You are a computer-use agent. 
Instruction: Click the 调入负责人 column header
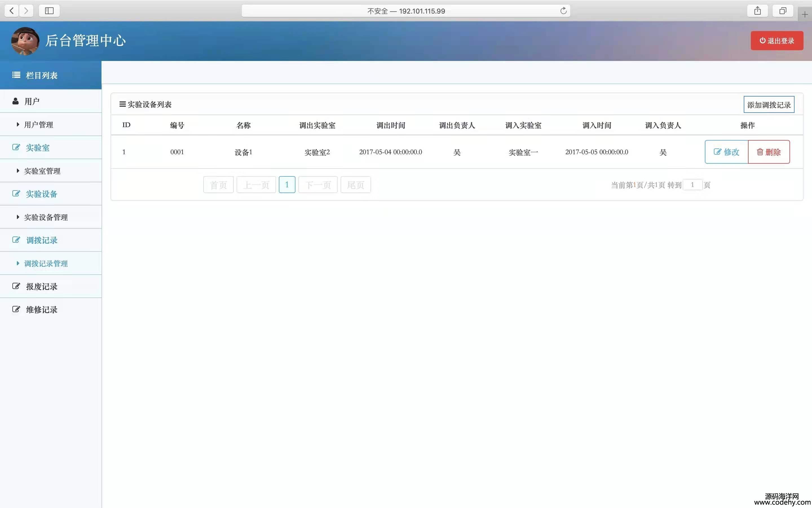pos(663,125)
